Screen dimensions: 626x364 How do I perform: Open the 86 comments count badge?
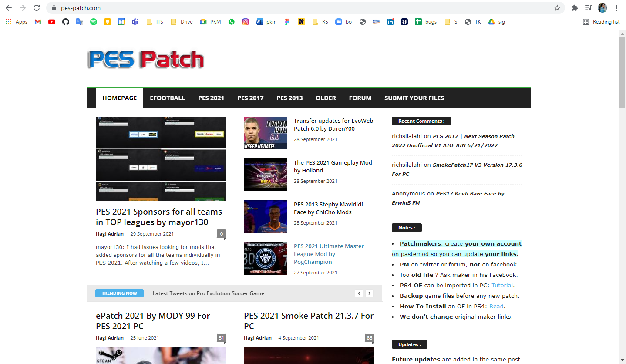point(370,338)
